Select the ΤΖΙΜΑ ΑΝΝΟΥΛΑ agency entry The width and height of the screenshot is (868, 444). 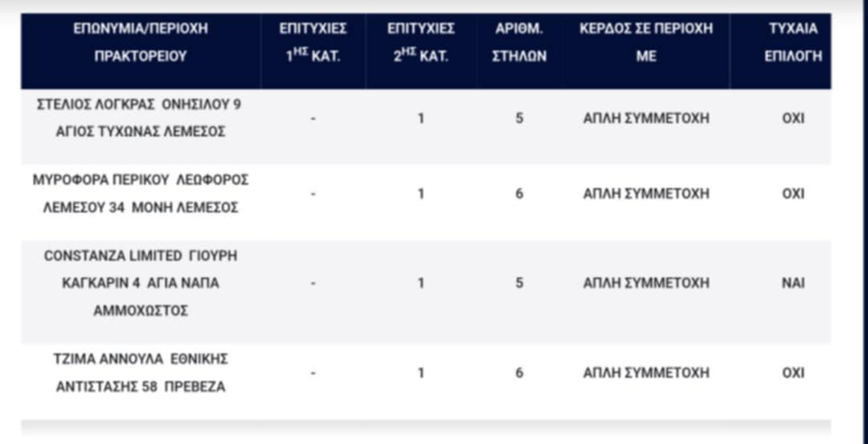[x=141, y=372]
